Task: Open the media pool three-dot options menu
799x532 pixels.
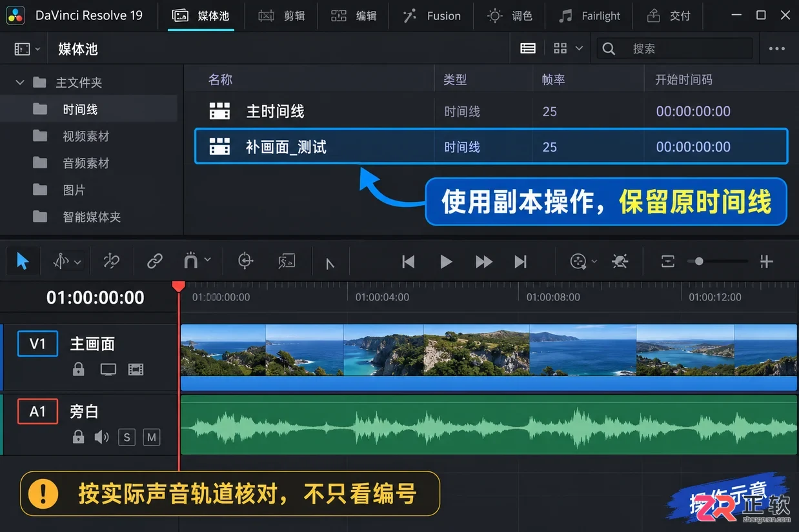Action: click(777, 48)
